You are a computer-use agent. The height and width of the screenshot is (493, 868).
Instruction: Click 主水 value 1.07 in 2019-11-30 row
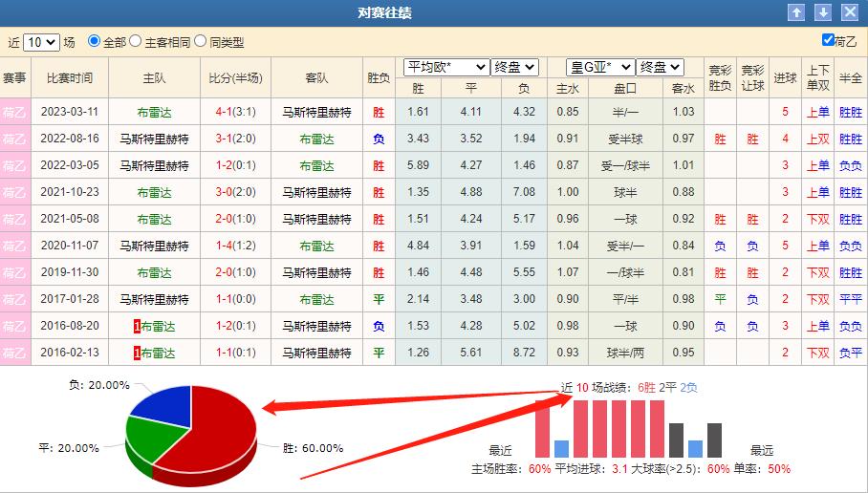click(x=568, y=272)
